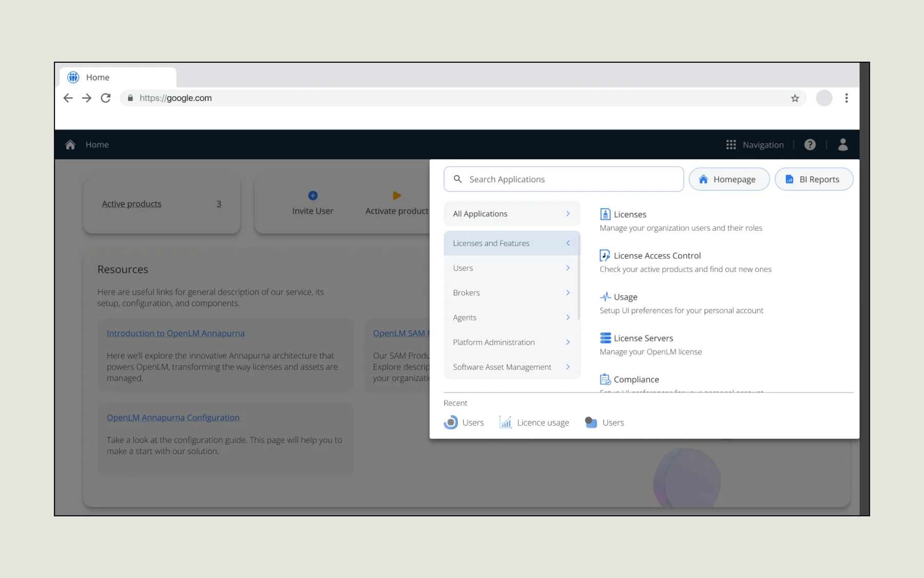The height and width of the screenshot is (578, 924).
Task: Switch to the Home browser tab
Action: pyautogui.click(x=118, y=77)
